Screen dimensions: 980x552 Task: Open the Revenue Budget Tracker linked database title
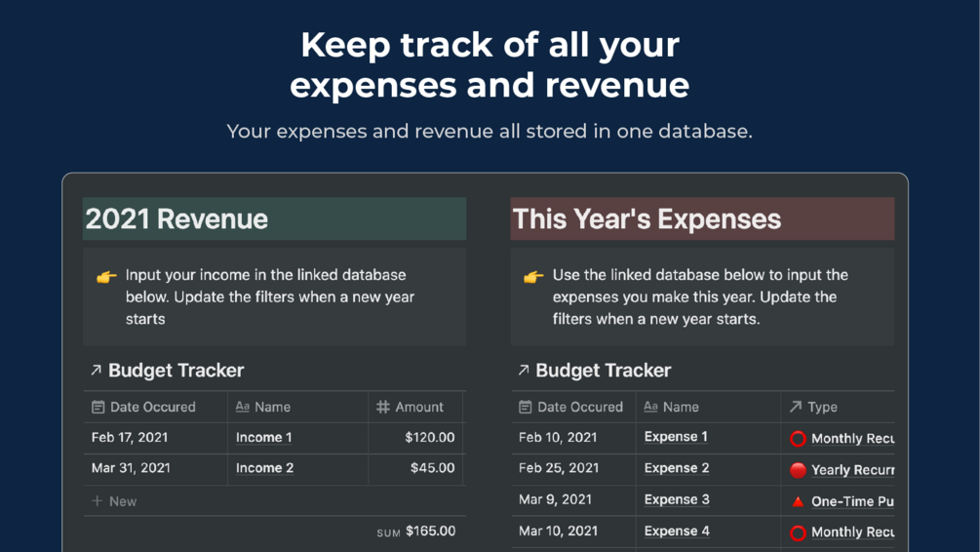(x=176, y=371)
